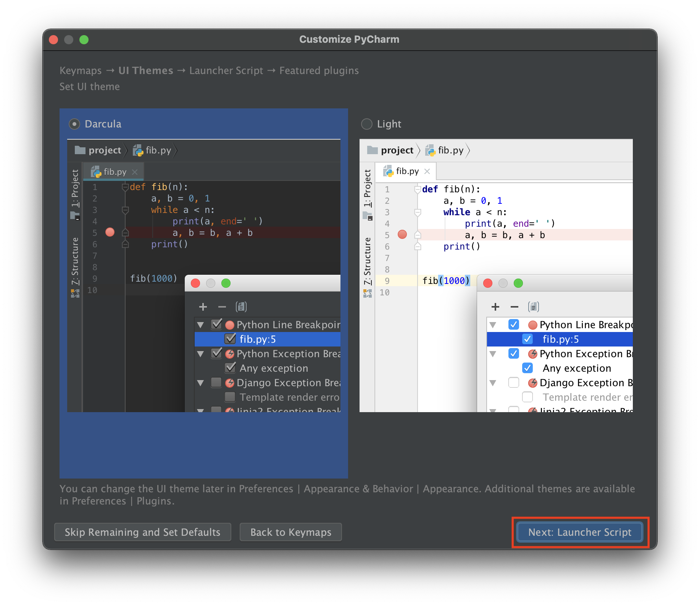Click the Light preview thumbnail image
The height and width of the screenshot is (606, 700).
[x=496, y=276]
